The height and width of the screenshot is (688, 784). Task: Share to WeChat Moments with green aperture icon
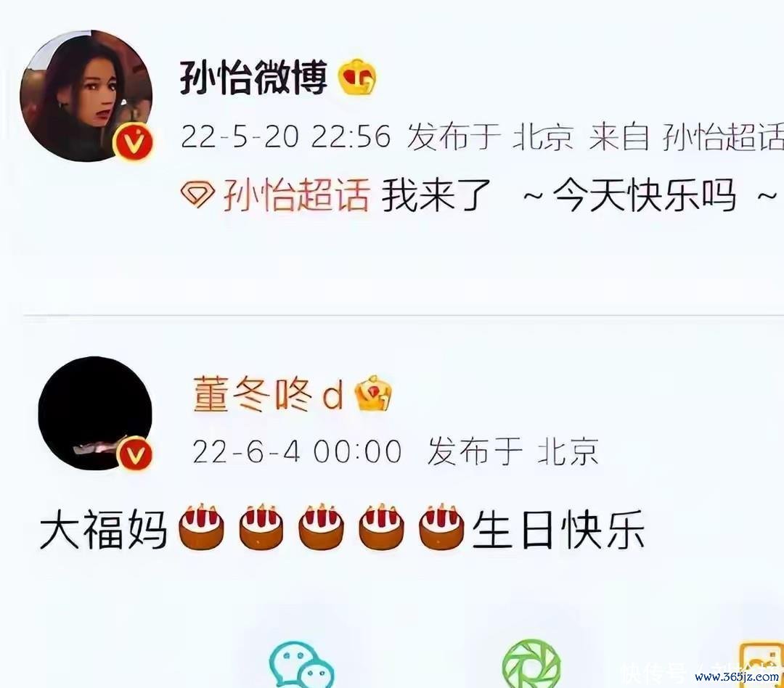[x=531, y=664]
